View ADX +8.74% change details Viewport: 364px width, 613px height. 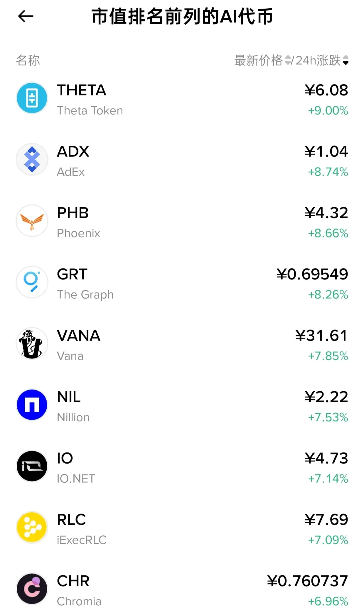[x=328, y=172]
